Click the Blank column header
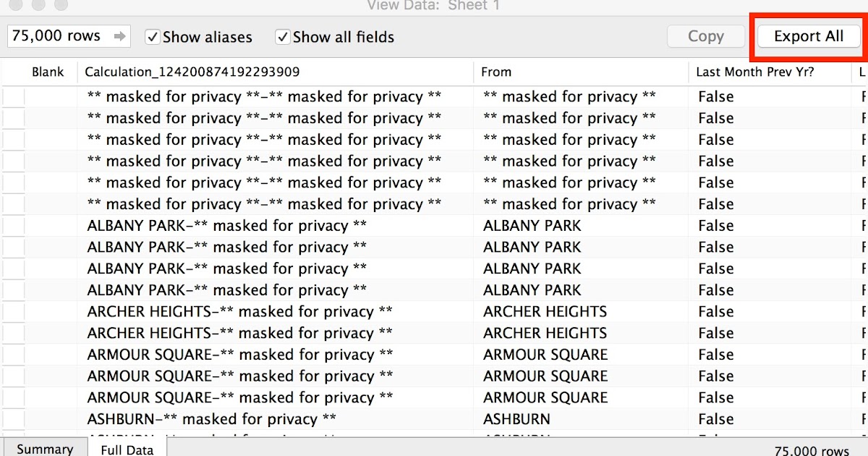The image size is (868, 456). 48,72
